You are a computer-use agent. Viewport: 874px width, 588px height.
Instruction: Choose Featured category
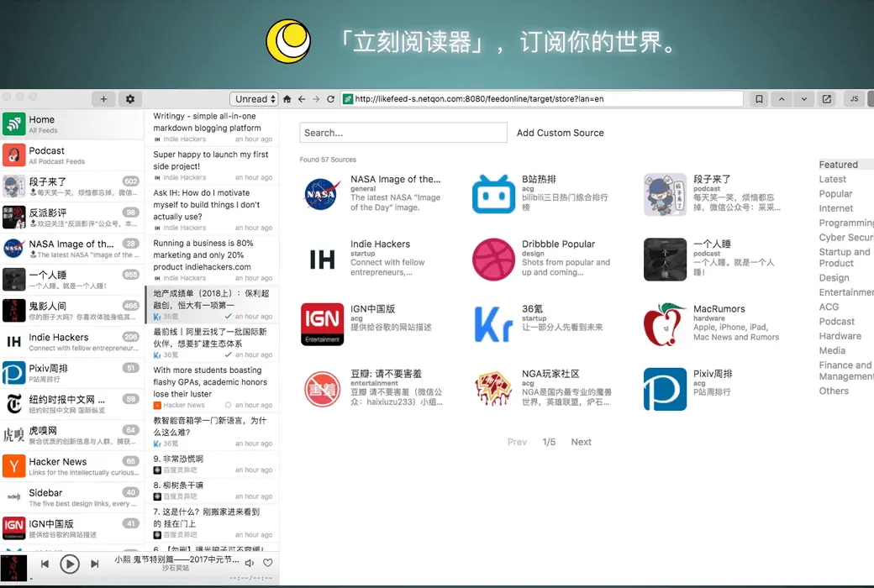[839, 165]
